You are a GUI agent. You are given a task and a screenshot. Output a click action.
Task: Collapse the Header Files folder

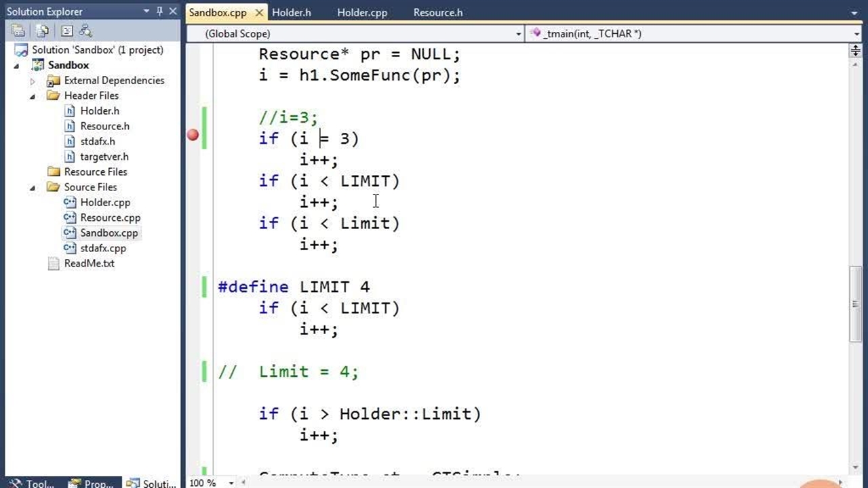(x=33, y=96)
